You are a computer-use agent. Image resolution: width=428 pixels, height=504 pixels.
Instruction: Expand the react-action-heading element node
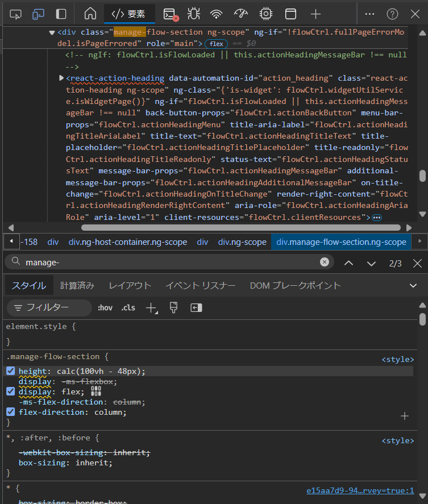point(61,78)
